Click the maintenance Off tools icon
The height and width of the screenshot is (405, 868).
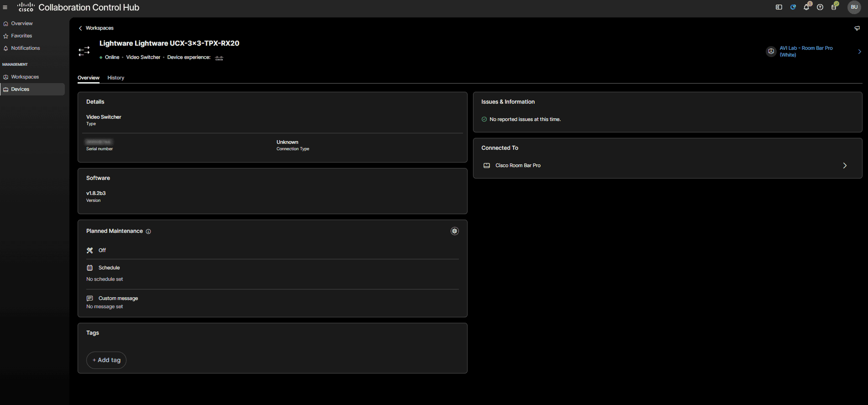(90, 250)
